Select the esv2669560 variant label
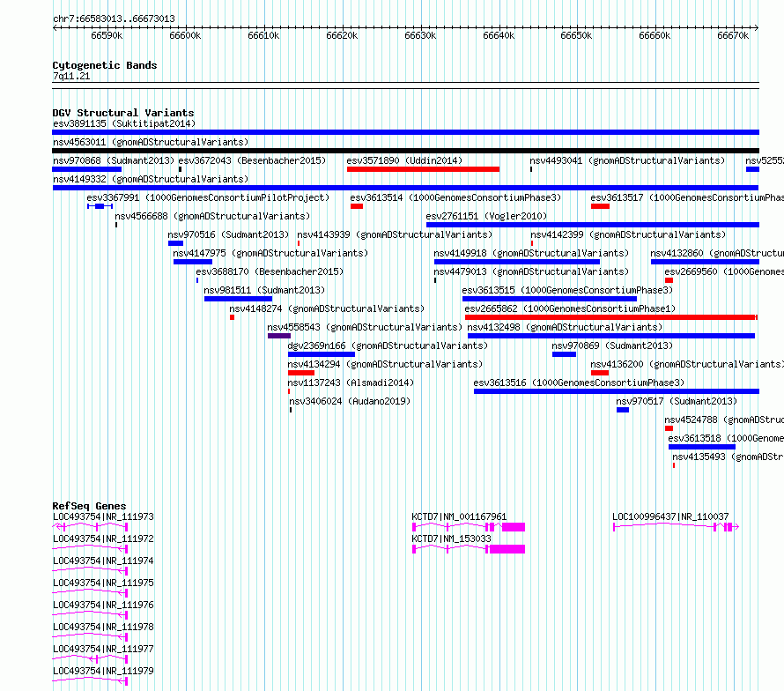 click(x=724, y=271)
